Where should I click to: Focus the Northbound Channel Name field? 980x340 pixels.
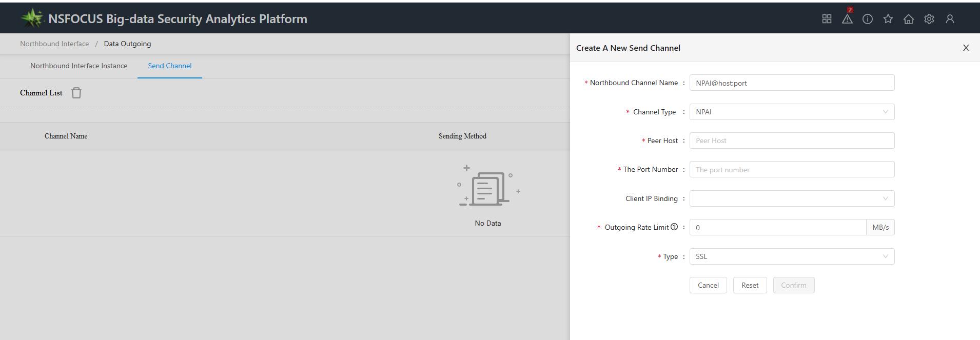(x=792, y=83)
